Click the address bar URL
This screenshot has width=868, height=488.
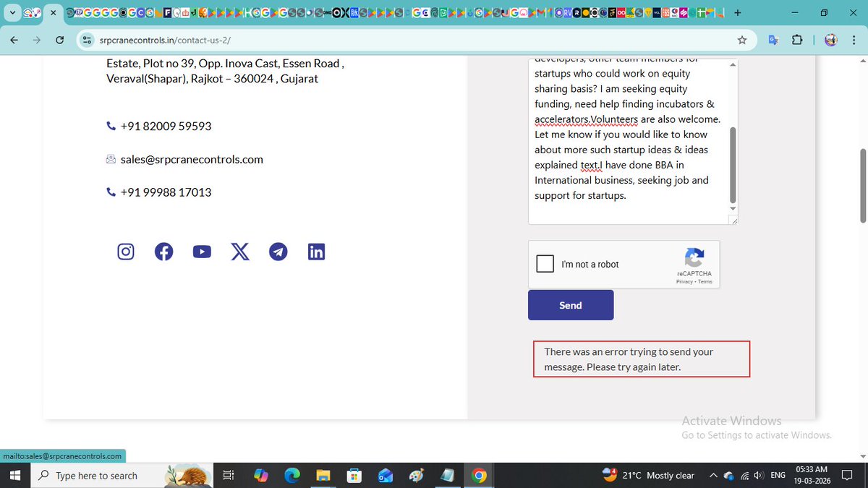pyautogui.click(x=165, y=40)
